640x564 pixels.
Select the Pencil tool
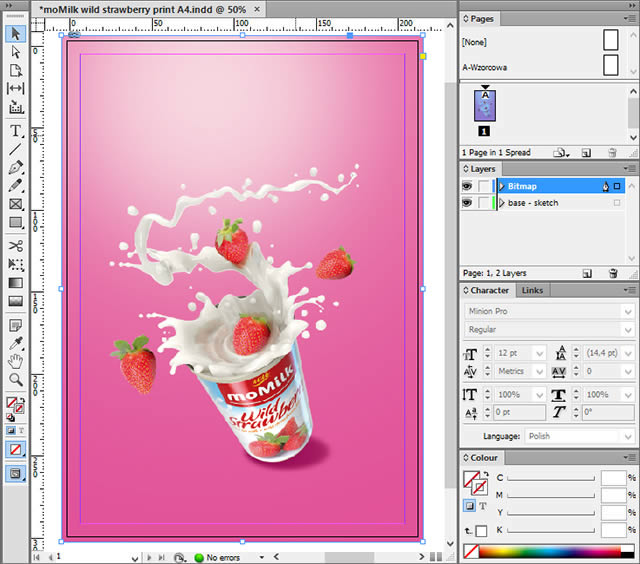[16, 186]
